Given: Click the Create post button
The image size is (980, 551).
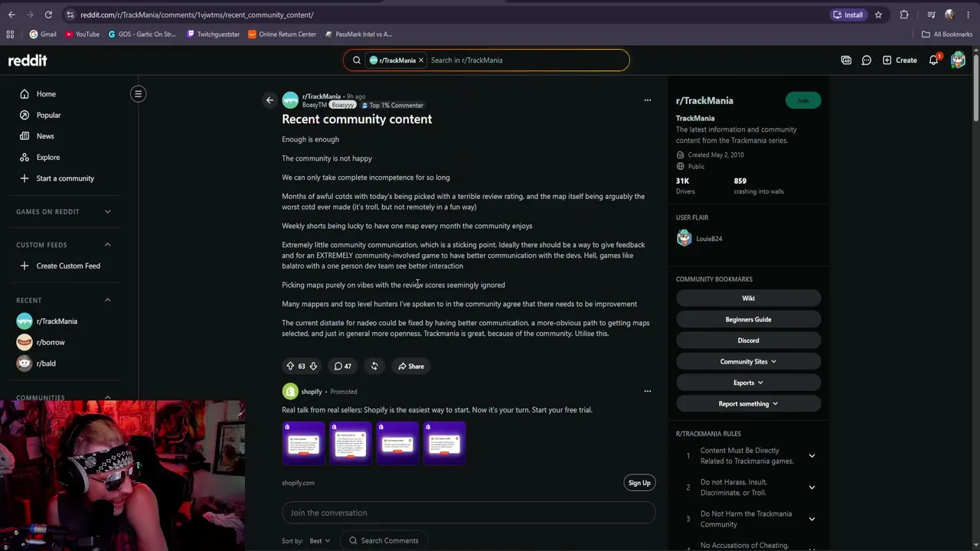Looking at the screenshot, I should (900, 60).
